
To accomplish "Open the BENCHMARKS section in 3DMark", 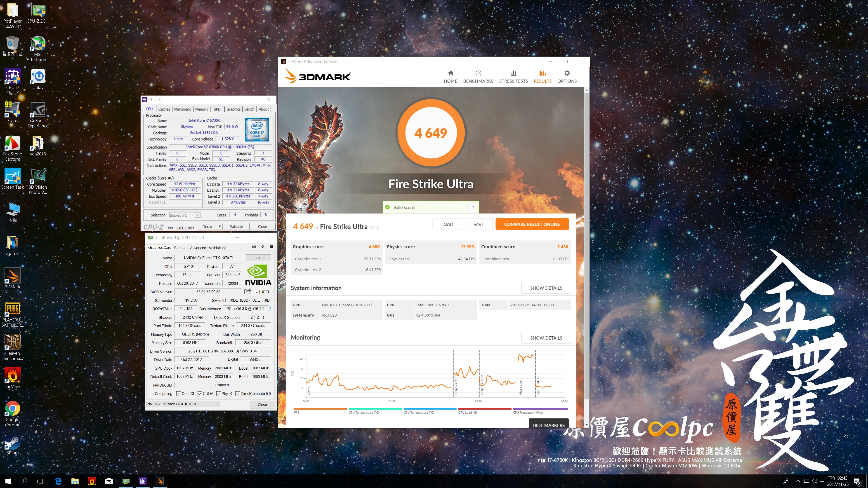I will click(478, 77).
